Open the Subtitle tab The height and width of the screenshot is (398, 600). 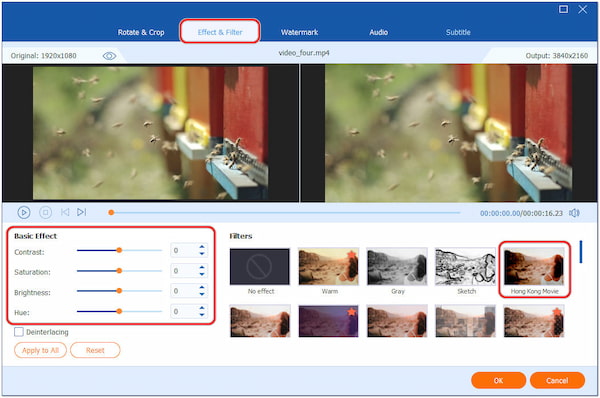[458, 32]
